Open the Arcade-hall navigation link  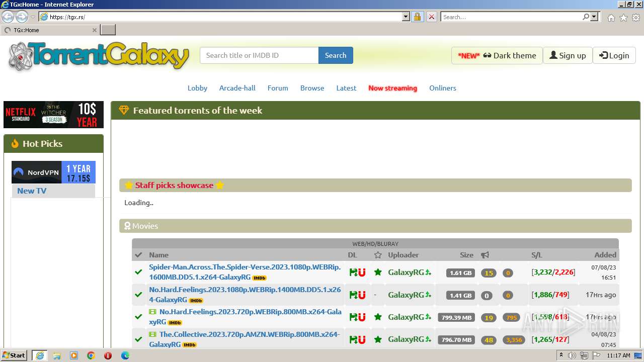click(237, 88)
